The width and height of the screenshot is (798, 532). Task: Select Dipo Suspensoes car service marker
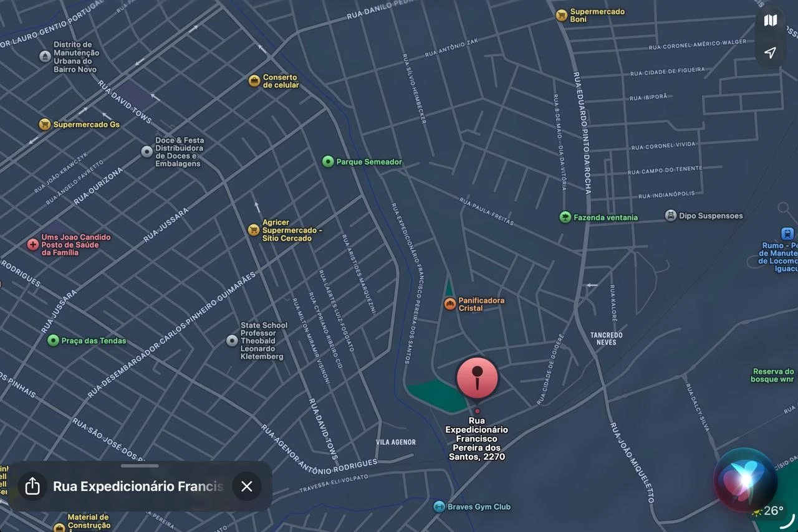670,216
